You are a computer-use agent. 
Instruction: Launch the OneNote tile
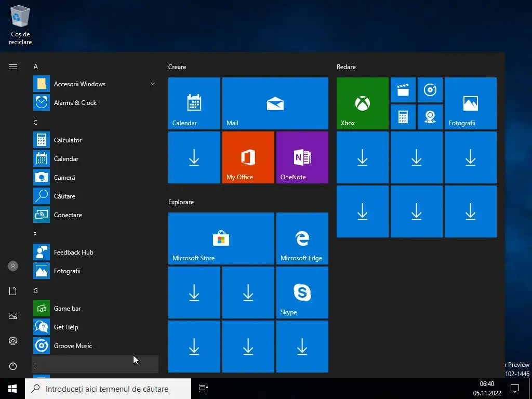pyautogui.click(x=302, y=157)
